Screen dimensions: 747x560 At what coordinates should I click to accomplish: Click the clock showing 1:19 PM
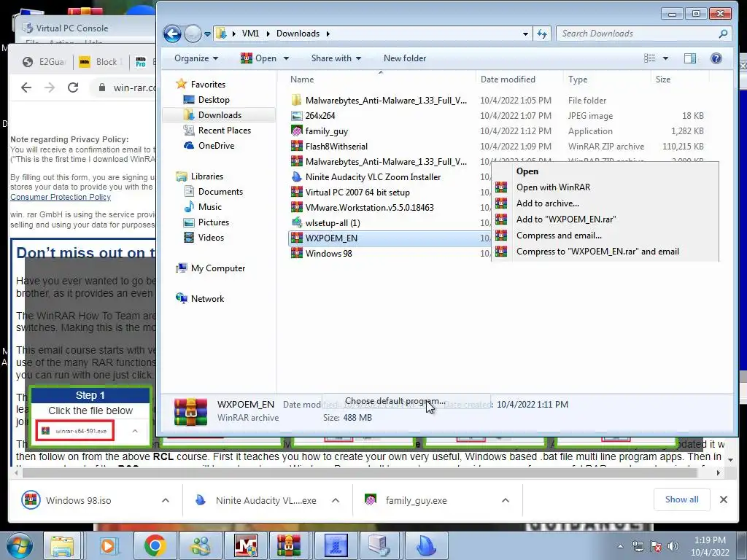[x=710, y=540]
